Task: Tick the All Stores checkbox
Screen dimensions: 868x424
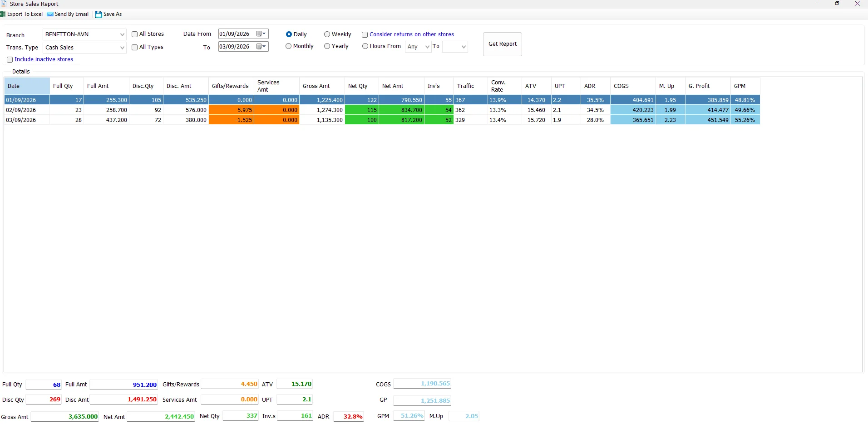Action: [x=135, y=34]
